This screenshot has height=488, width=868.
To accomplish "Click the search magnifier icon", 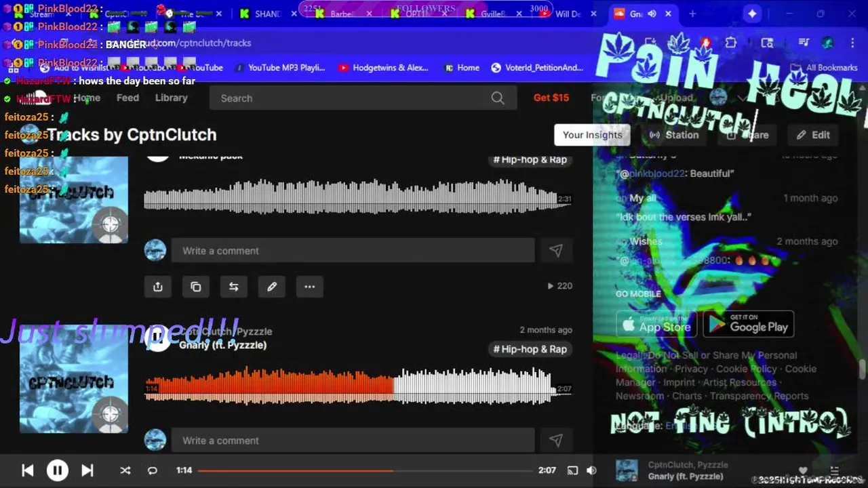I will (x=498, y=98).
